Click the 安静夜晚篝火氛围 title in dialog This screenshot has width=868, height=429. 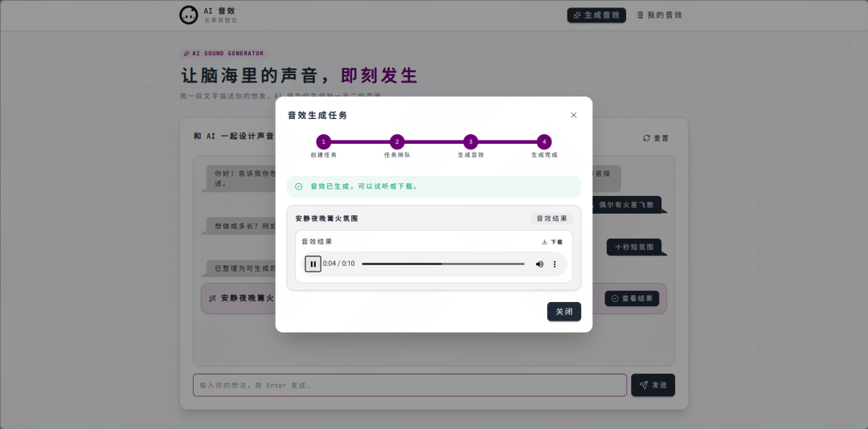(326, 219)
